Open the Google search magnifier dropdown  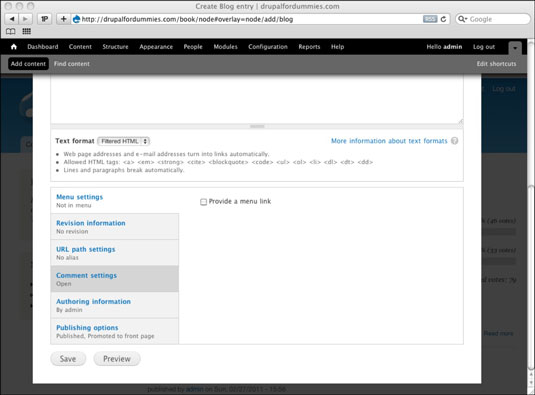[x=462, y=19]
